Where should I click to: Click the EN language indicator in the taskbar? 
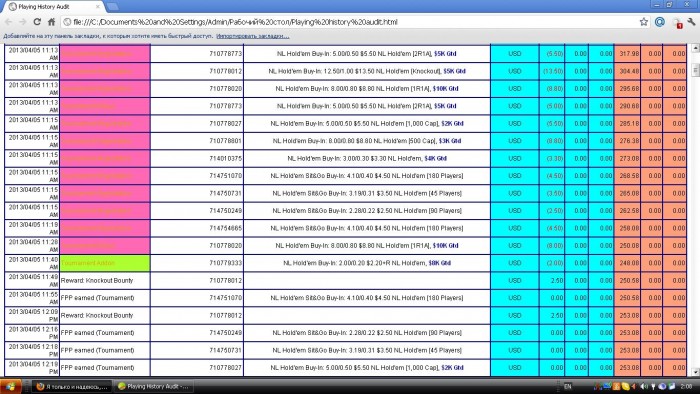[x=567, y=386]
